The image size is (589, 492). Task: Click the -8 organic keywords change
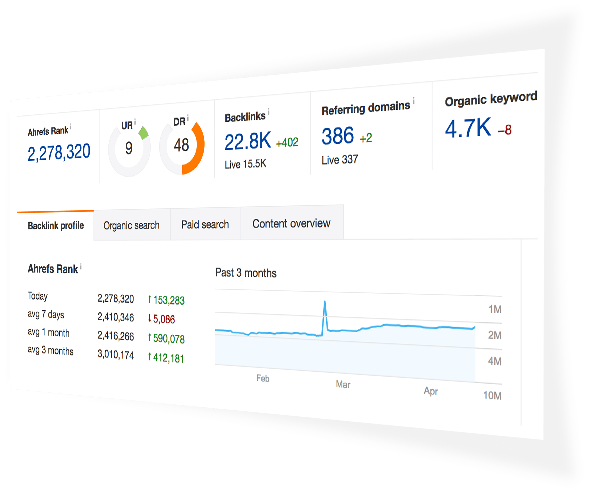pos(504,130)
